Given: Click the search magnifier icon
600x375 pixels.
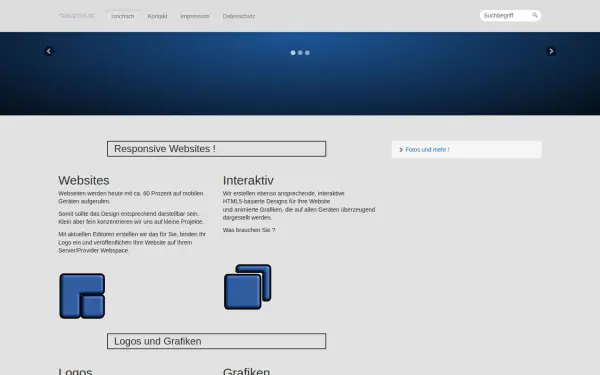Looking at the screenshot, I should click(535, 15).
